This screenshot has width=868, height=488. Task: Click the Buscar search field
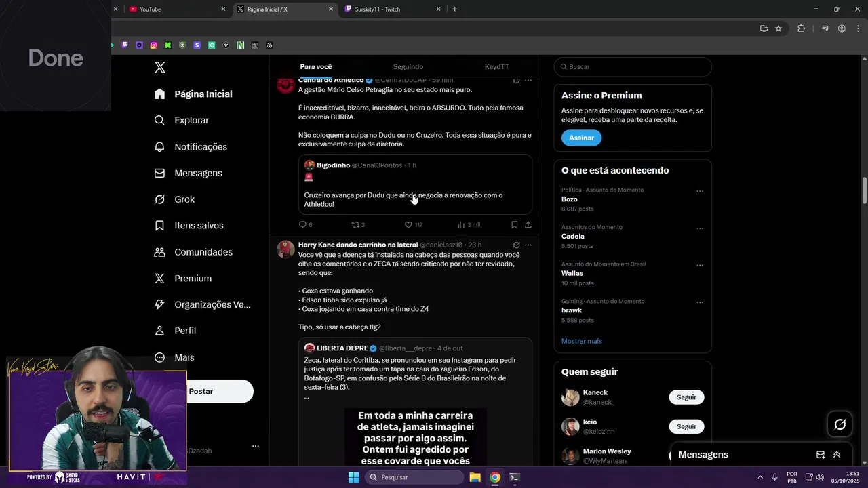[x=633, y=67]
